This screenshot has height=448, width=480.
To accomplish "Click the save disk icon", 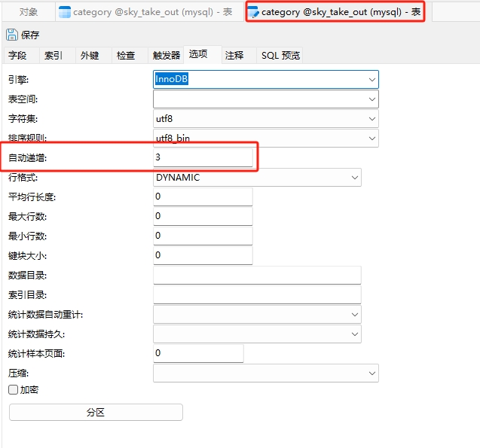I will pos(12,35).
